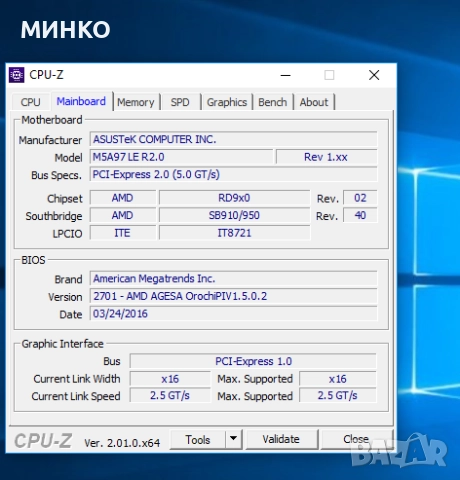This screenshot has height=480, width=460.
Task: Click the Ver. 2.01.0.x64 version text
Action: click(x=122, y=443)
